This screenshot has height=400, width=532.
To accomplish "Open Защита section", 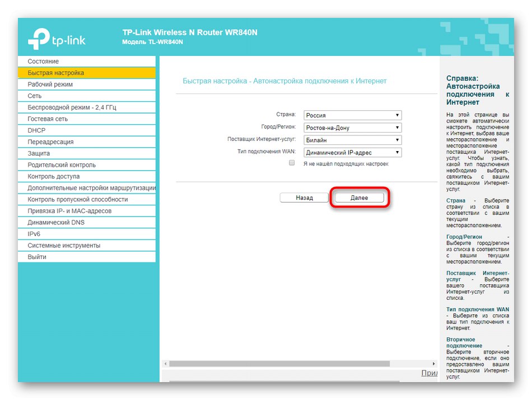I will coord(87,153).
